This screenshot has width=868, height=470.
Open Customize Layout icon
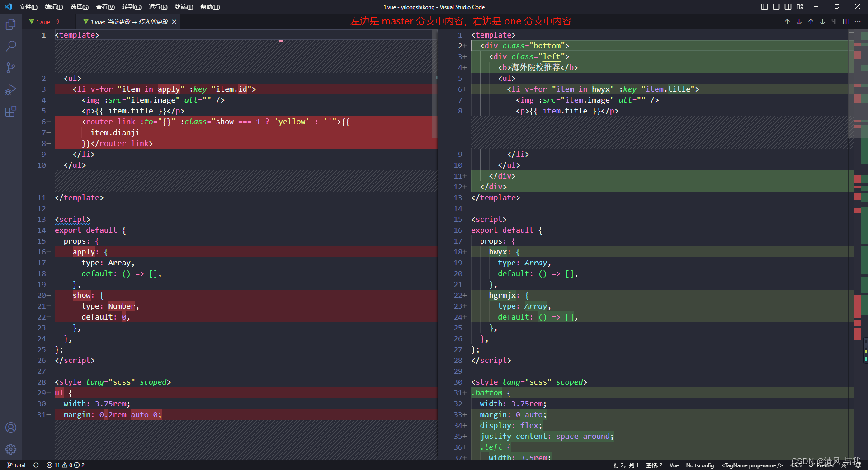800,7
